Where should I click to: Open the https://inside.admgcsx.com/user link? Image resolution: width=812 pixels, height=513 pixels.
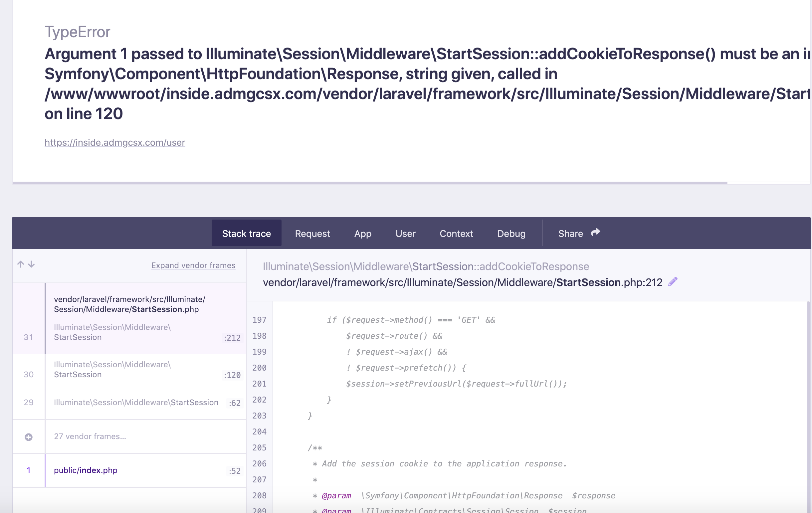(115, 142)
